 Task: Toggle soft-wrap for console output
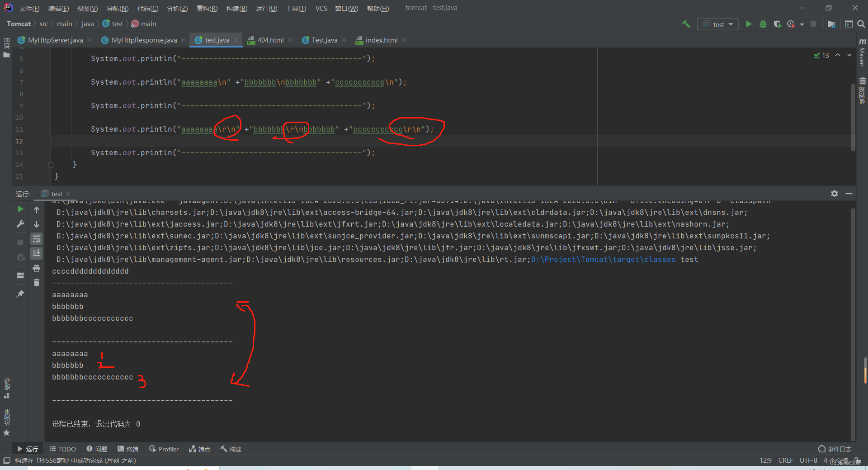(x=37, y=239)
